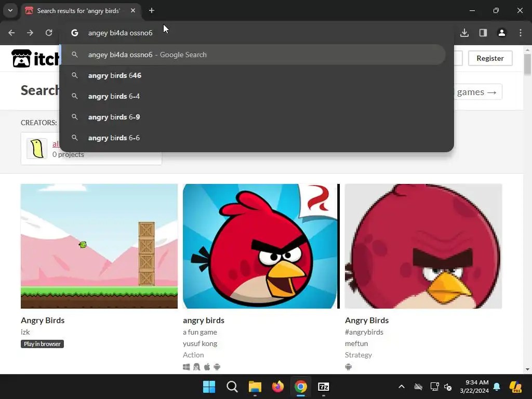The width and height of the screenshot is (532, 399).
Task: Follow the 'games →' link
Action: 477,92
